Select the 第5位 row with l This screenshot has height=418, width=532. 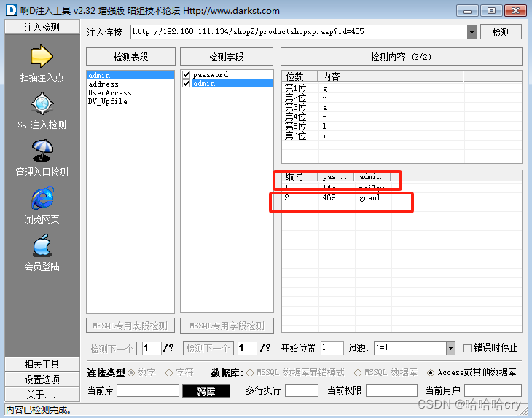(402, 127)
